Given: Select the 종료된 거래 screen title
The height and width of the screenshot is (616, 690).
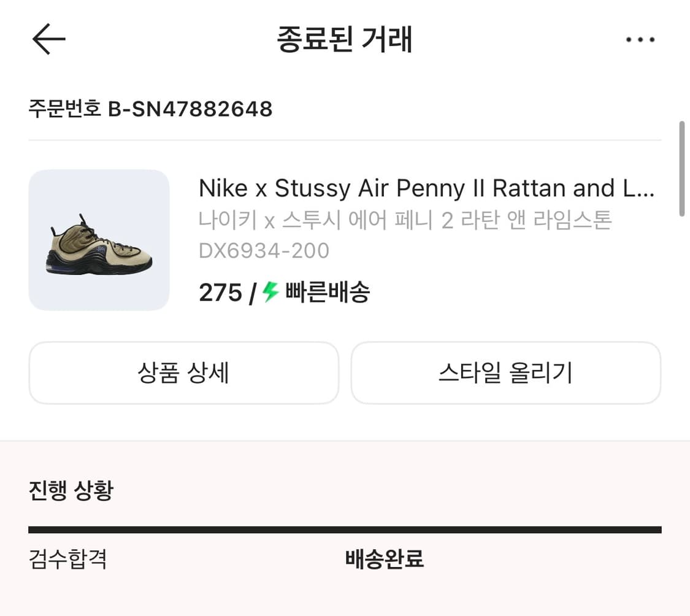Looking at the screenshot, I should pos(345,39).
